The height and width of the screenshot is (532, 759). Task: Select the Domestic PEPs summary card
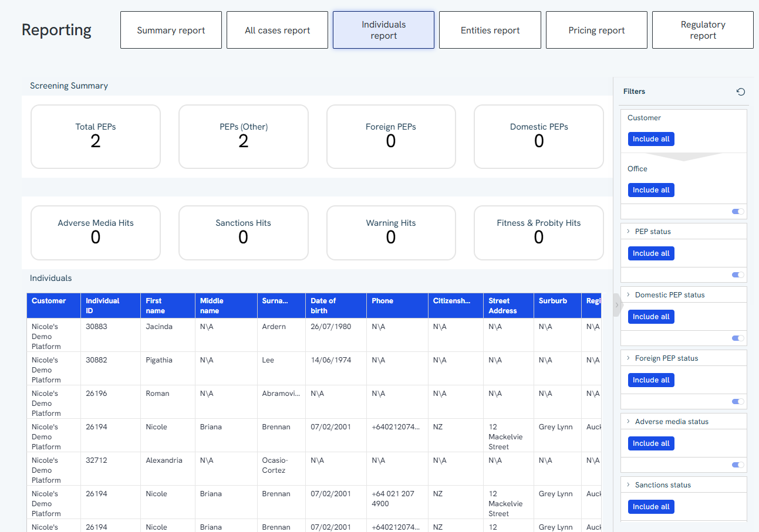point(539,137)
